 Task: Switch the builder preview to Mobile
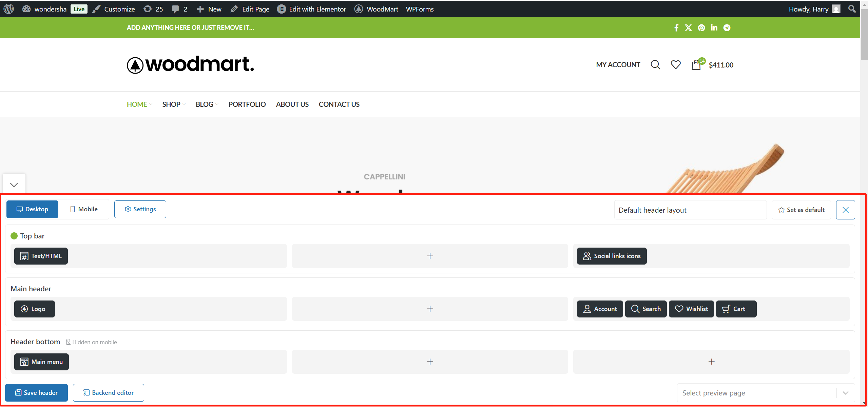tap(83, 209)
